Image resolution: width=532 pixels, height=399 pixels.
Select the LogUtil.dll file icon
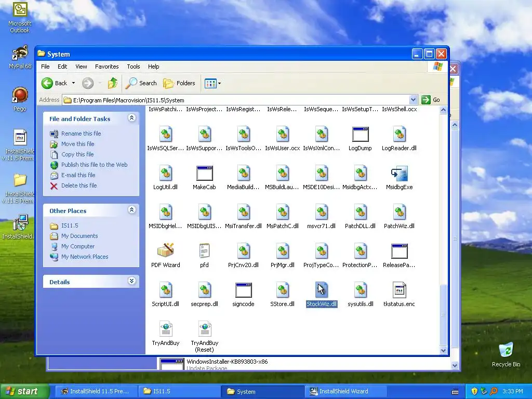pyautogui.click(x=166, y=174)
